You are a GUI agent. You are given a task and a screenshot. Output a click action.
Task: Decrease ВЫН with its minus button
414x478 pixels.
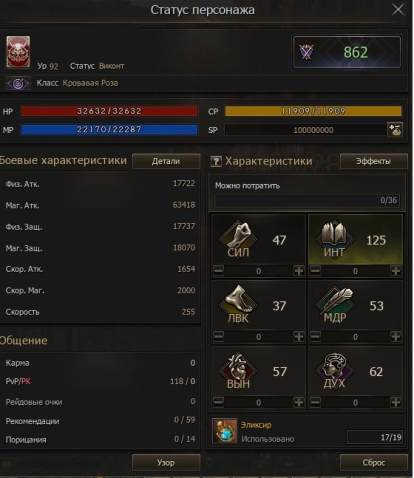pos(218,402)
